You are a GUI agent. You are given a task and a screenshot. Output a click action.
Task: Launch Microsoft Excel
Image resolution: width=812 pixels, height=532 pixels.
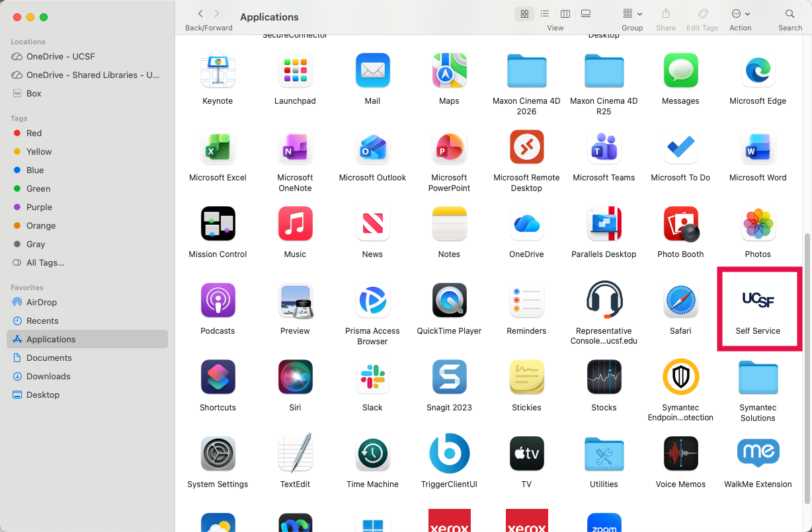(218, 147)
